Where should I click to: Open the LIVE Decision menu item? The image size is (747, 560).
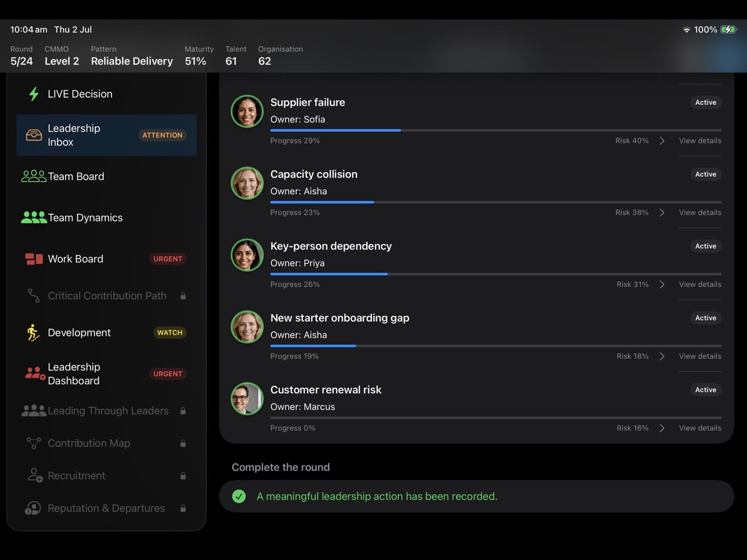[x=107, y=94]
